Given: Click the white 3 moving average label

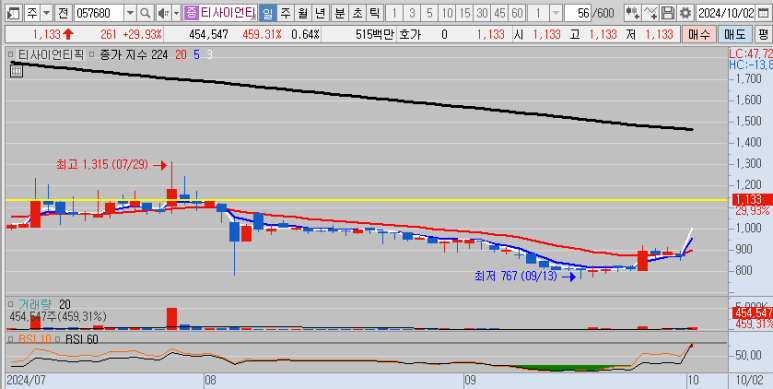Looking at the screenshot, I should coord(210,55).
